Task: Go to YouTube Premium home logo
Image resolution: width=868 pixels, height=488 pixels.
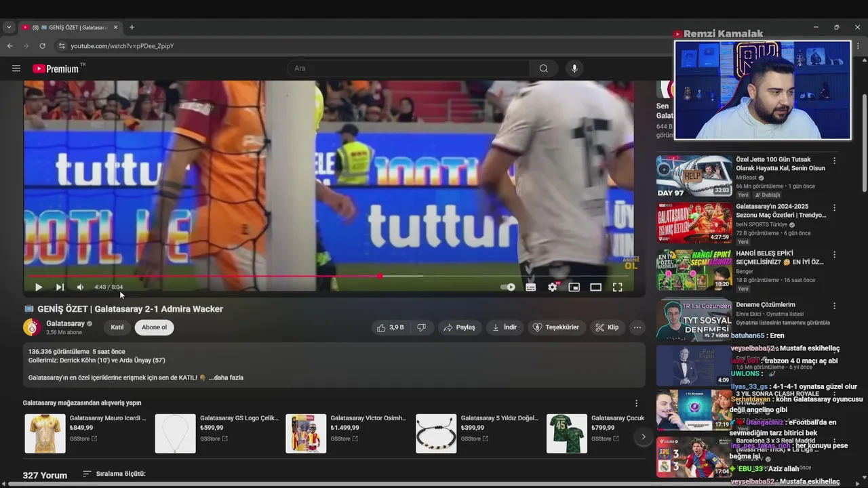Action: click(56, 68)
